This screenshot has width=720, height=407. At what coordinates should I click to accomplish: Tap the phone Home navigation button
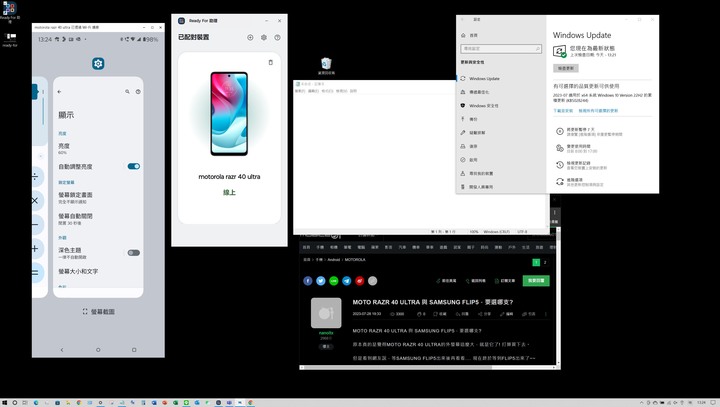coord(98,350)
